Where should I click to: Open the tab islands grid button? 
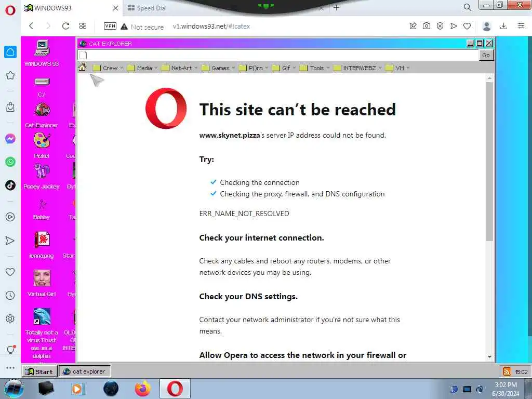point(83,26)
